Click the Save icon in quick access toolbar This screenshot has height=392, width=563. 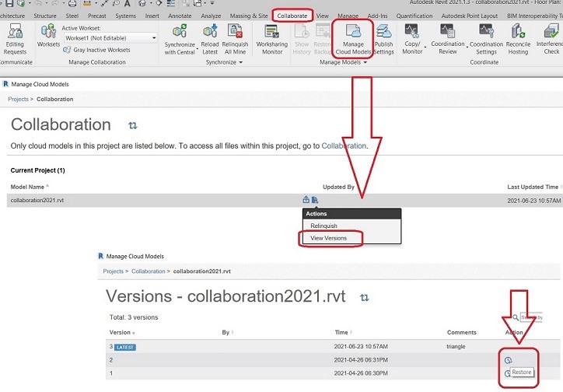[x=9, y=3]
